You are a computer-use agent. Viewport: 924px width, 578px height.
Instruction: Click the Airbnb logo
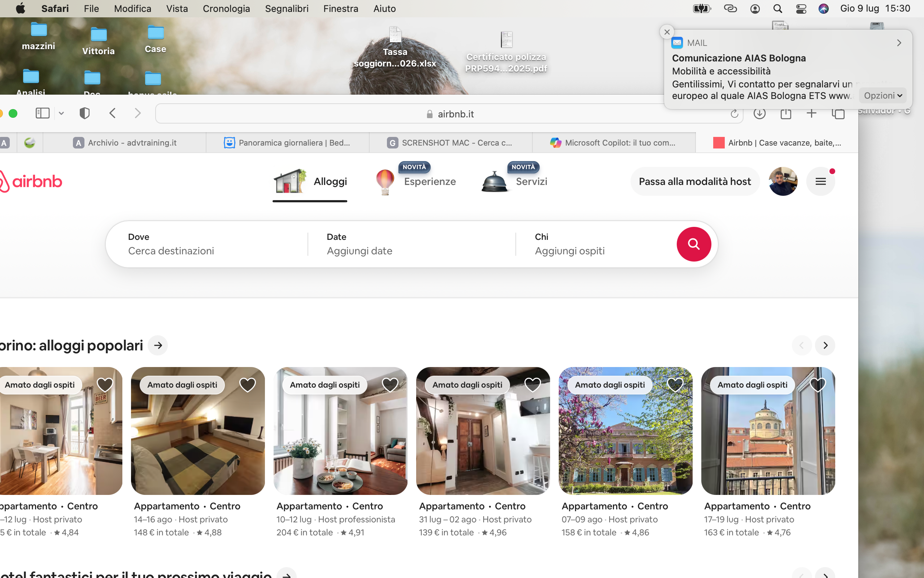pyautogui.click(x=31, y=181)
